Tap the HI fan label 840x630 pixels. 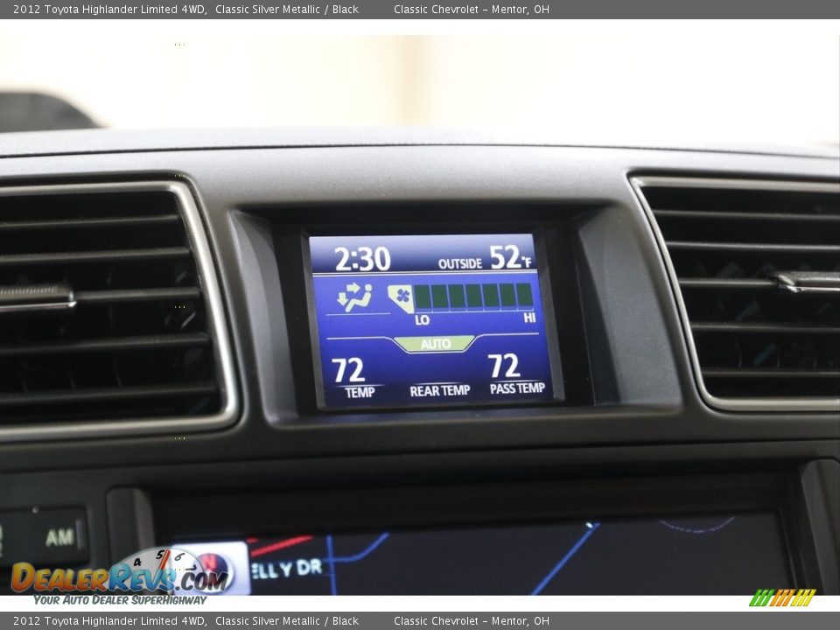coord(529,318)
